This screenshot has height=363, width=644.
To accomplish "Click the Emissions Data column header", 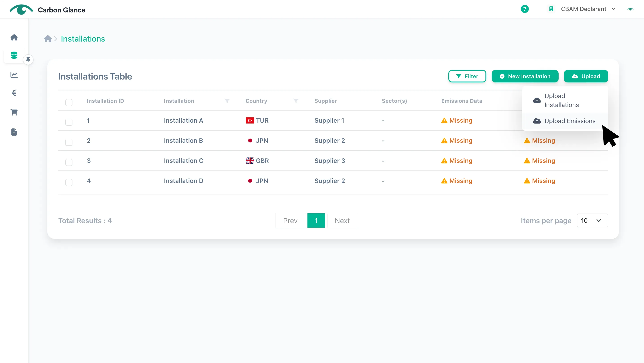I will coord(462,101).
